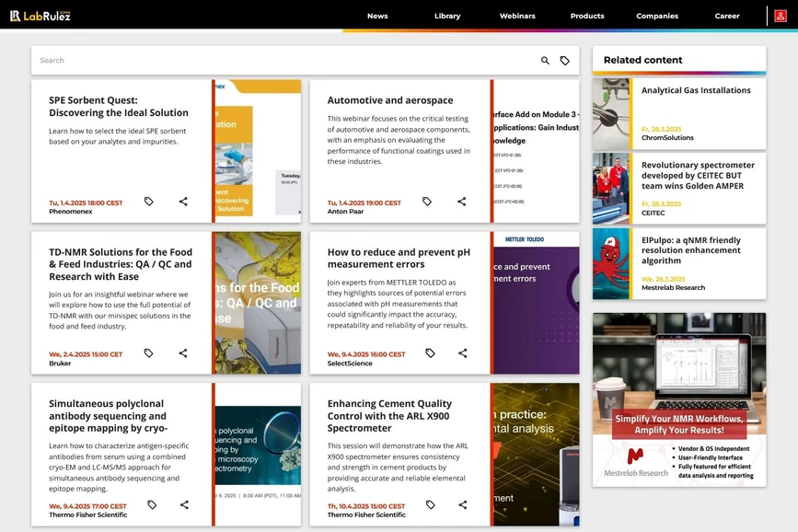The image size is (798, 532).
Task: Click Thermo Fisher Scientific under polyclonal webinar
Action: click(88, 515)
